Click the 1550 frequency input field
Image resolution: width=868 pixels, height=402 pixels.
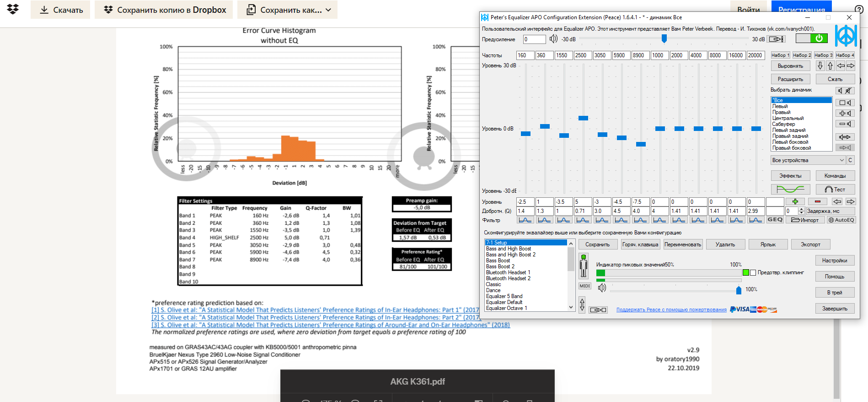pos(563,55)
